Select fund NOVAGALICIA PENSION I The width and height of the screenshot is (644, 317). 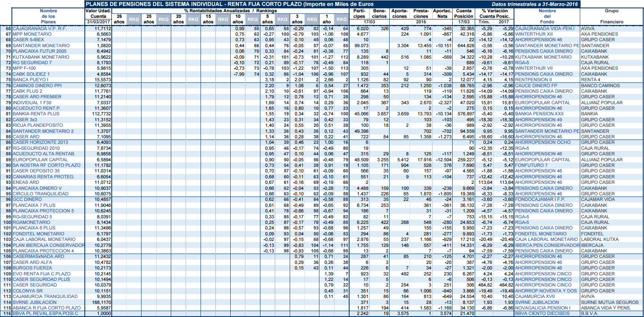pyautogui.click(x=543, y=308)
